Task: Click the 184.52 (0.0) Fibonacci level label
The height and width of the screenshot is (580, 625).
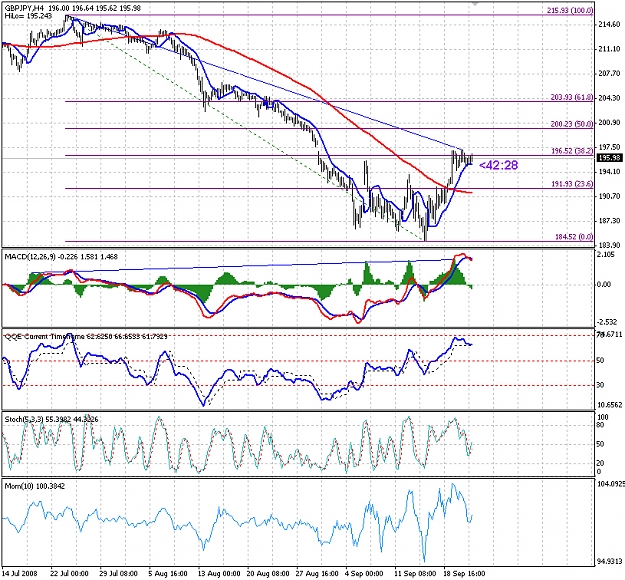Action: tap(574, 237)
